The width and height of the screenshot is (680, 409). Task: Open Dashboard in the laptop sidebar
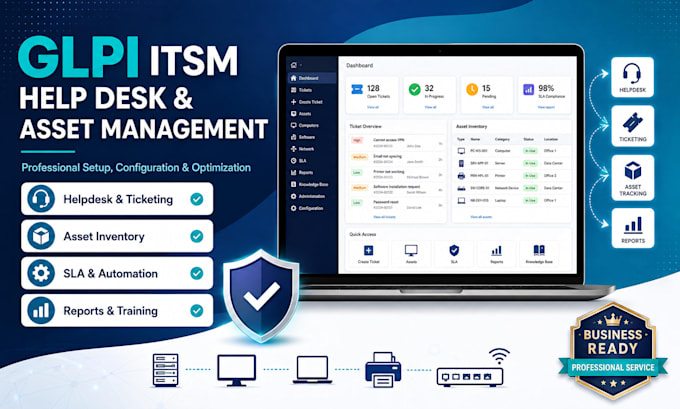(312, 78)
